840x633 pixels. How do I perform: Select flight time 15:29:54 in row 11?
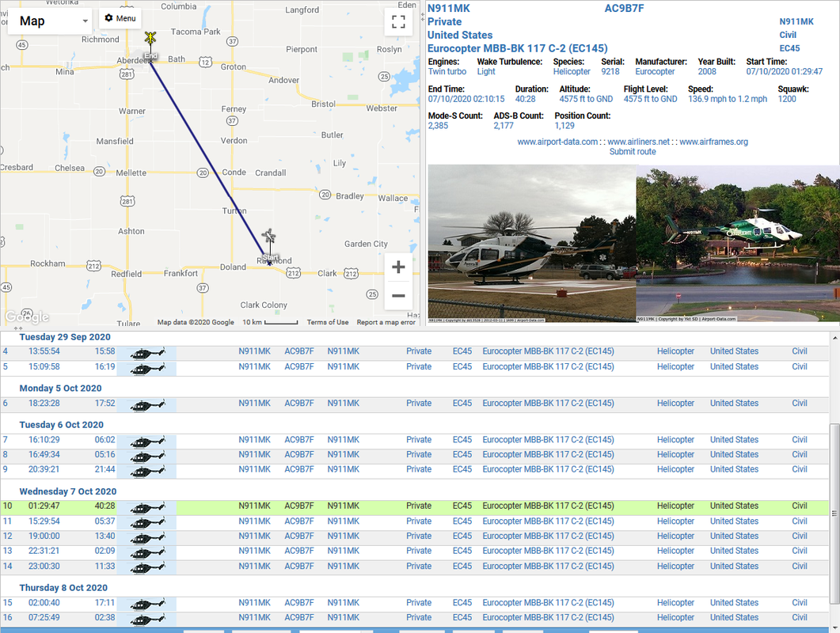pyautogui.click(x=44, y=521)
